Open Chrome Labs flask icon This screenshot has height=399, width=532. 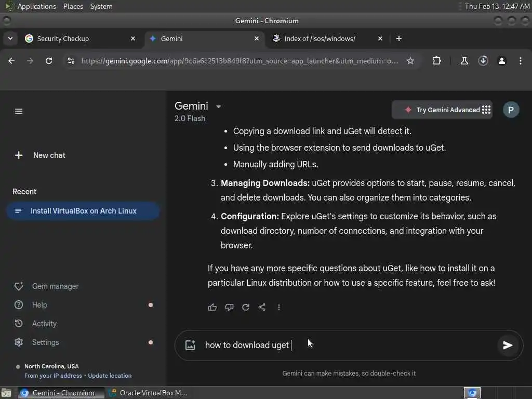[x=464, y=61]
